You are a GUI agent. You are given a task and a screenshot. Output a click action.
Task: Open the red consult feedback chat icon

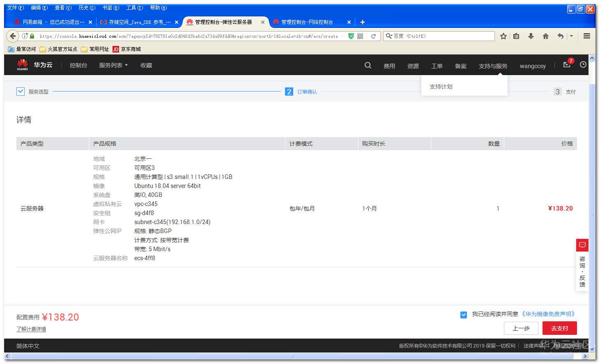tap(582, 245)
